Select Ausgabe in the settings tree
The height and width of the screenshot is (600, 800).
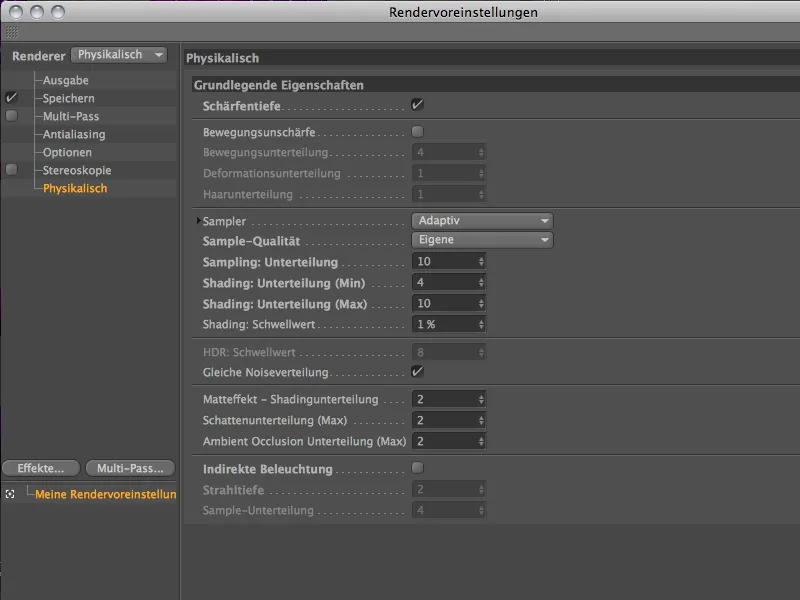click(66, 80)
